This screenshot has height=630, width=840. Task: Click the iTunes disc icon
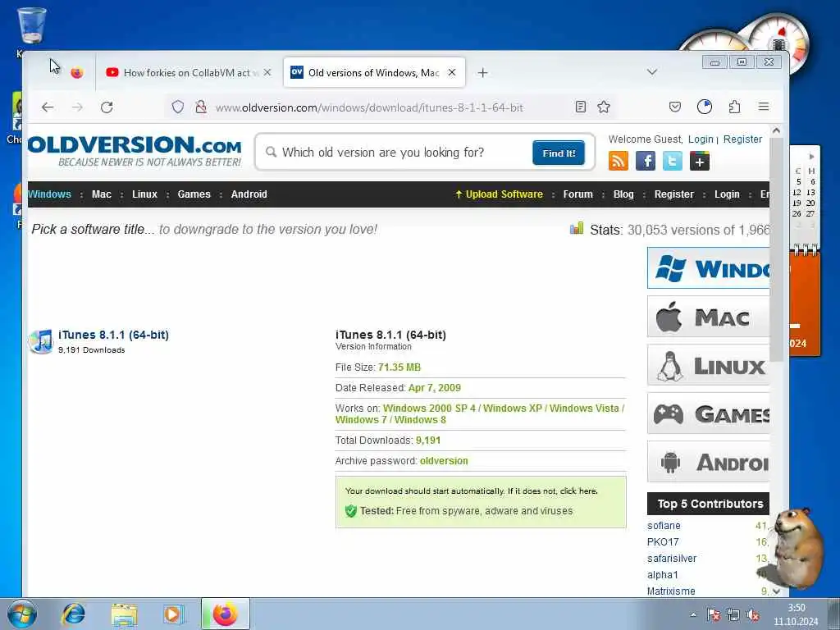pyautogui.click(x=41, y=341)
